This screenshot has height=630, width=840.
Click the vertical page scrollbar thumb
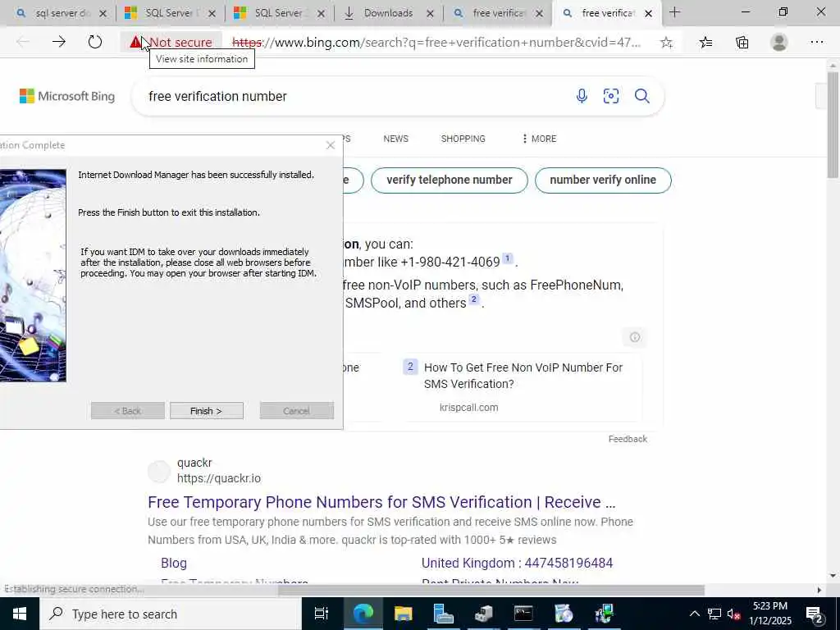click(x=833, y=125)
